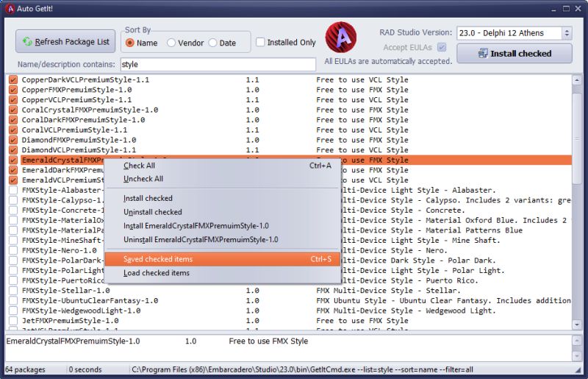Toggle the Installed Only checkbox
The width and height of the screenshot is (588, 379).
click(x=260, y=42)
